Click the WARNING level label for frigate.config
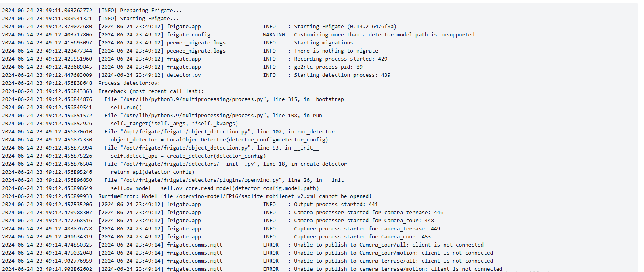 pos(274,35)
